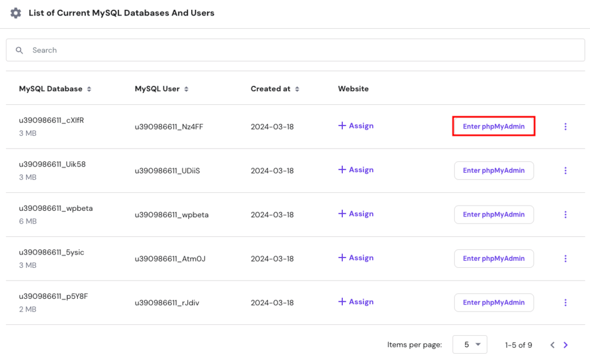
Task: Enter phpMyAdmin for u390986611_cXlfR database
Action: pos(493,126)
